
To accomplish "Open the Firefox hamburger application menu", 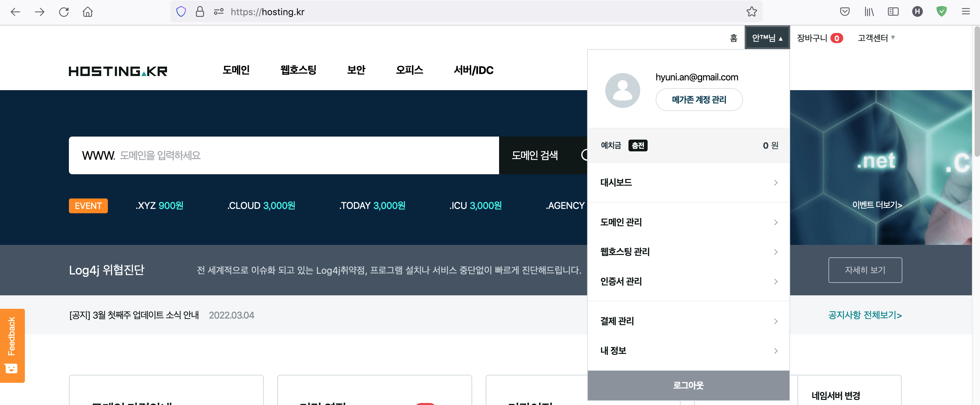I will click(x=966, y=12).
